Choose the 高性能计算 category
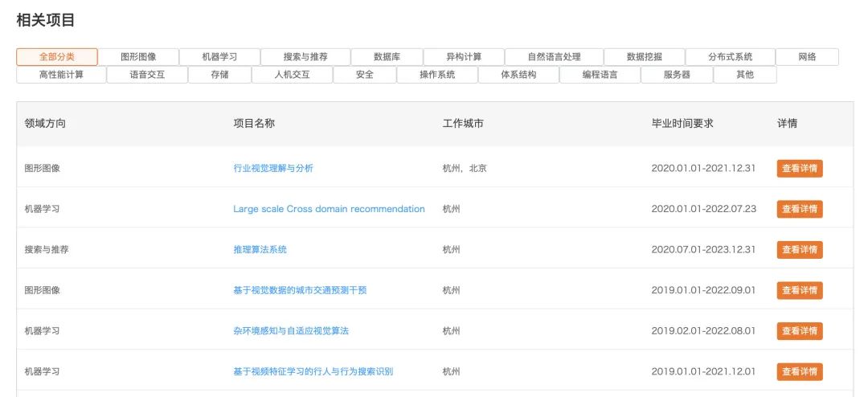The height and width of the screenshot is (397, 868). pos(61,75)
